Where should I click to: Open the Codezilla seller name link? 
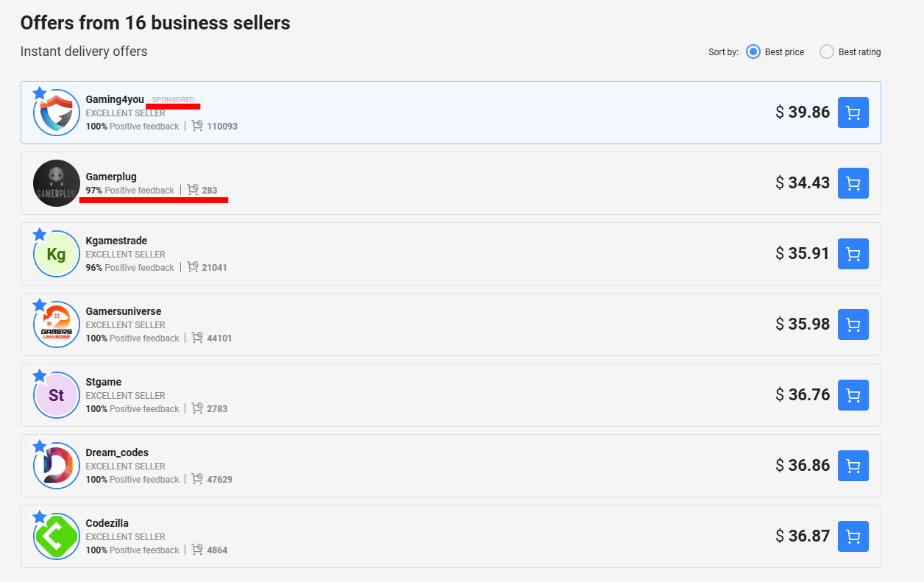pyautogui.click(x=107, y=523)
